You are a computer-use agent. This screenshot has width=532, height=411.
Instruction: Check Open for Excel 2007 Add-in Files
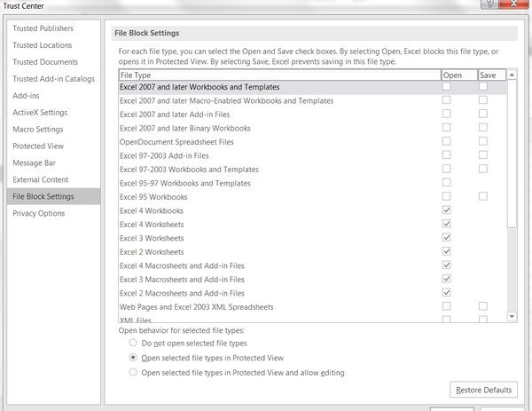tap(447, 114)
